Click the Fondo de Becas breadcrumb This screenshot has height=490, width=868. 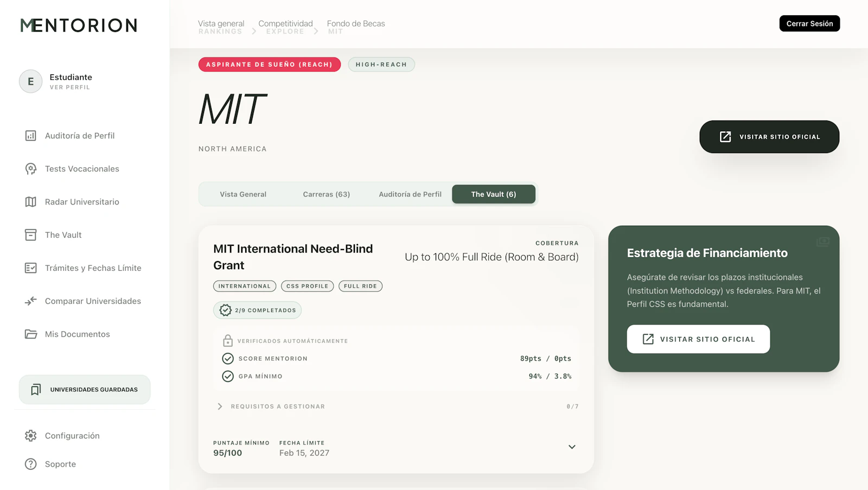(356, 23)
